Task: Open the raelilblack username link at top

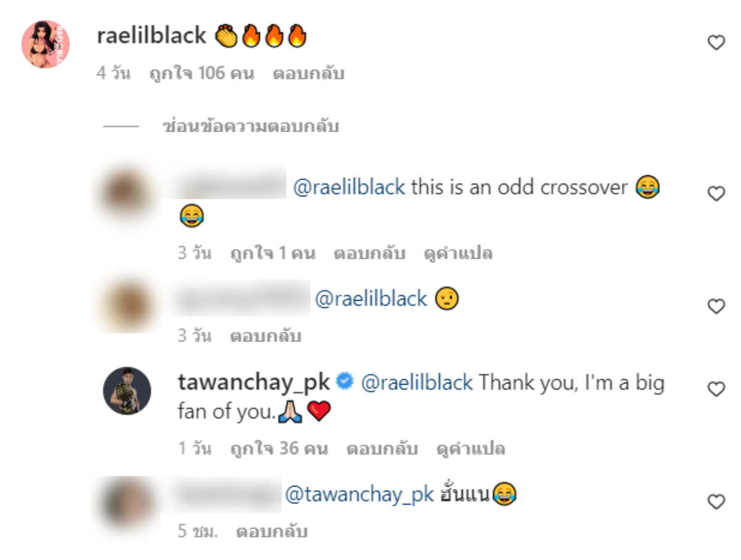Action: coord(151,36)
